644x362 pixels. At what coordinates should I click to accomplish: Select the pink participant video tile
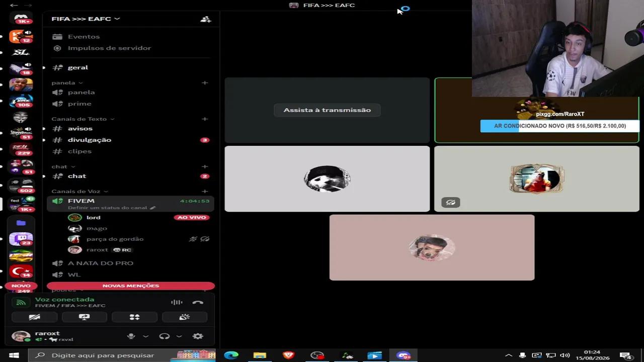(x=432, y=247)
